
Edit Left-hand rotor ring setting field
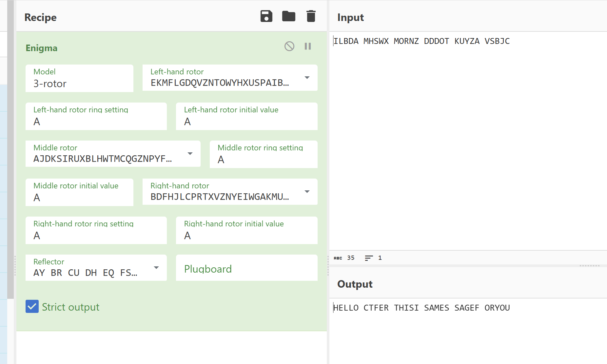pos(96,116)
